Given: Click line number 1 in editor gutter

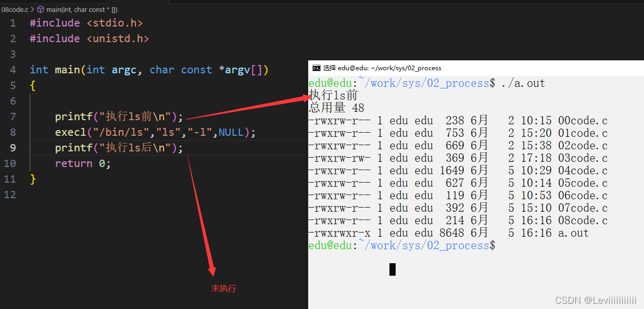Looking at the screenshot, I should click(x=12, y=23).
